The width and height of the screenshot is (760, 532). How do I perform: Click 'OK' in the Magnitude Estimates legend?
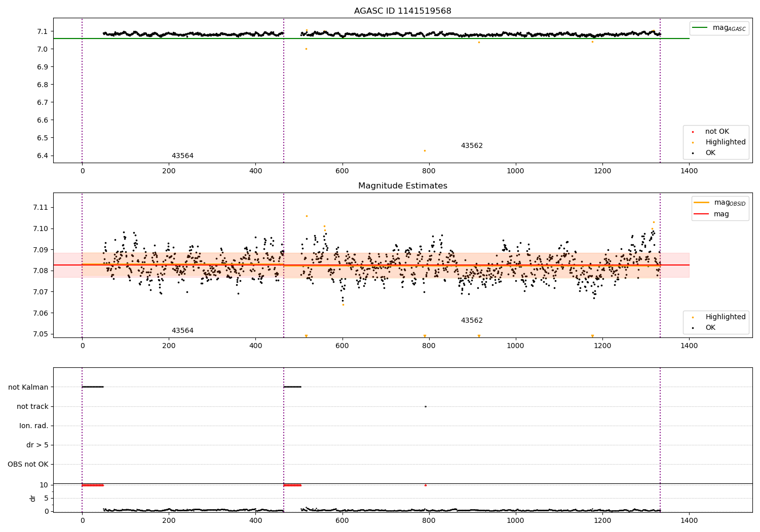[705, 328]
